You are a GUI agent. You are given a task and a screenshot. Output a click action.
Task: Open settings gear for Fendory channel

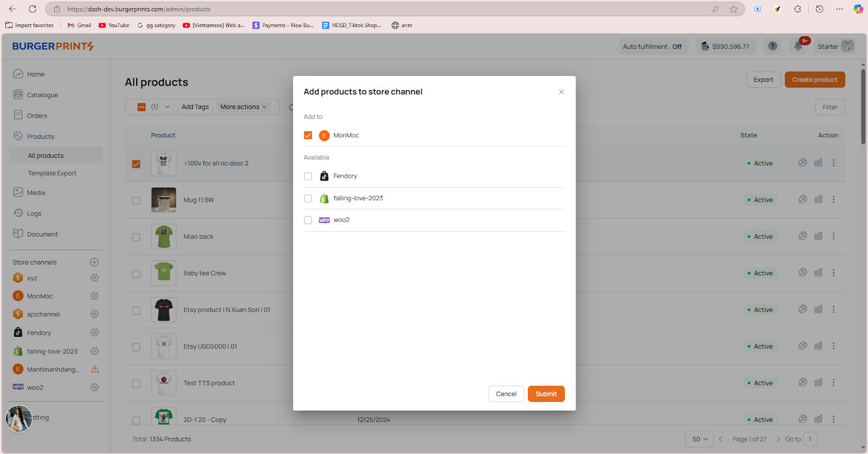tap(94, 332)
